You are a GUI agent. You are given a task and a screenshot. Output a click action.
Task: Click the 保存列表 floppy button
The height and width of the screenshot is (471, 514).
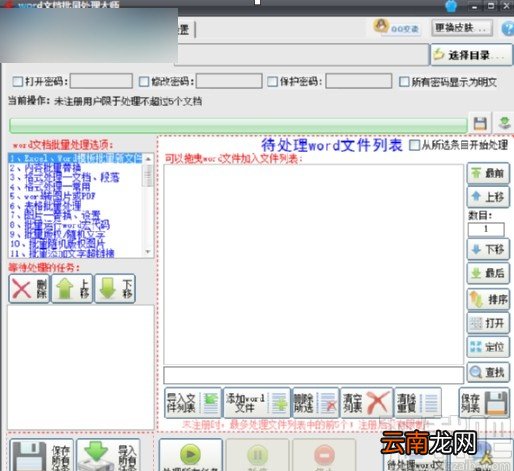pyautogui.click(x=484, y=403)
